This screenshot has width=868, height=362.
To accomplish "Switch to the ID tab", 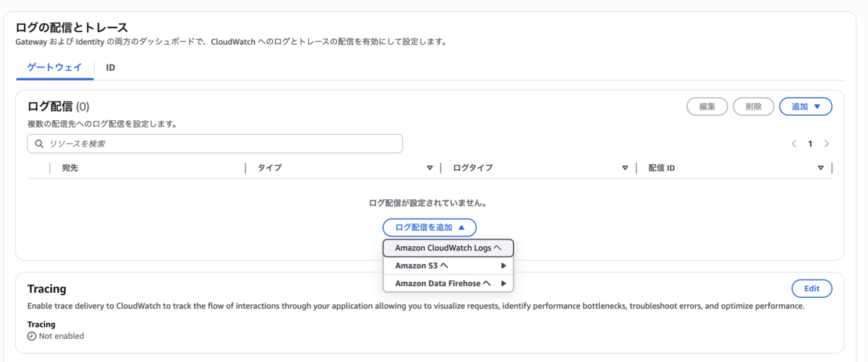I will pyautogui.click(x=111, y=67).
